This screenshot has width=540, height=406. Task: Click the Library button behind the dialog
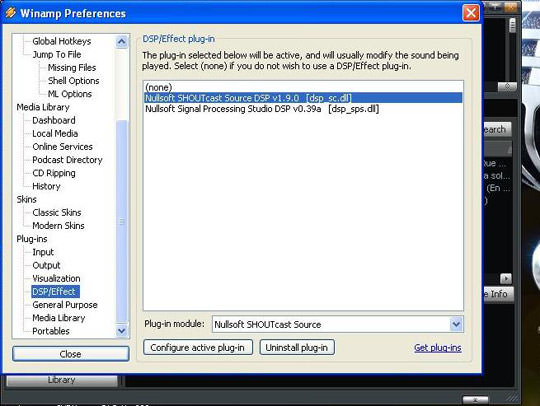(62, 380)
